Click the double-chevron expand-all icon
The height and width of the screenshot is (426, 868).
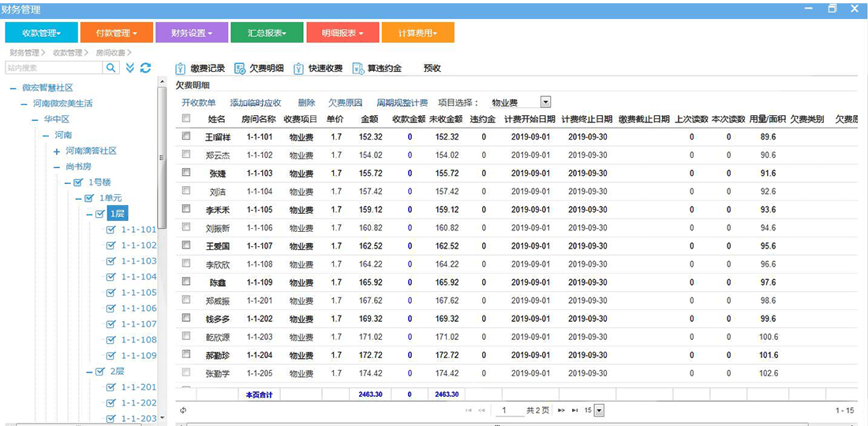(x=130, y=69)
